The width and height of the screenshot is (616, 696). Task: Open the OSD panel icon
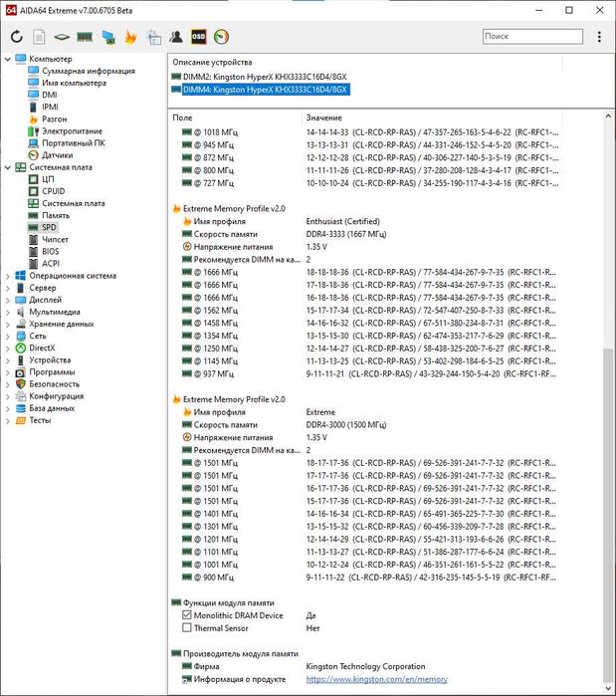(x=198, y=37)
